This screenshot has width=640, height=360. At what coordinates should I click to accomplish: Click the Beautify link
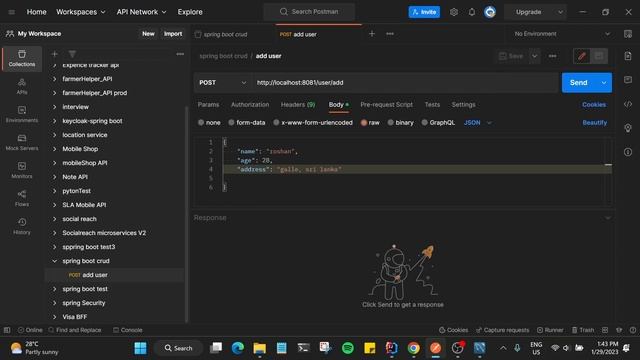[x=594, y=122]
